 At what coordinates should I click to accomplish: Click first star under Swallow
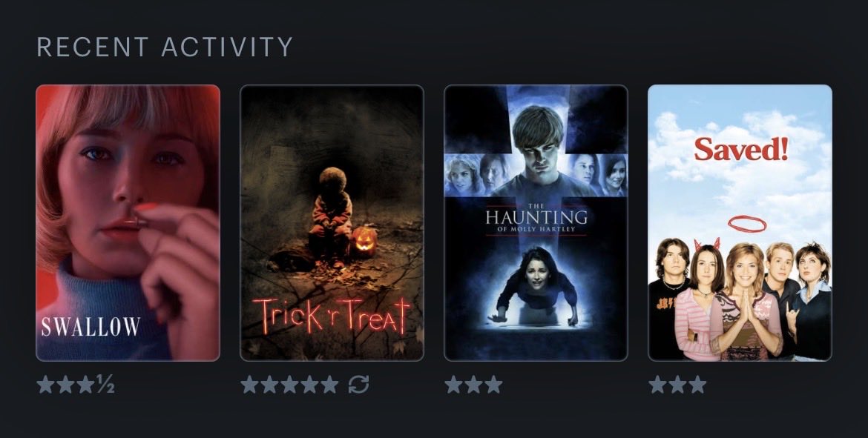46,385
